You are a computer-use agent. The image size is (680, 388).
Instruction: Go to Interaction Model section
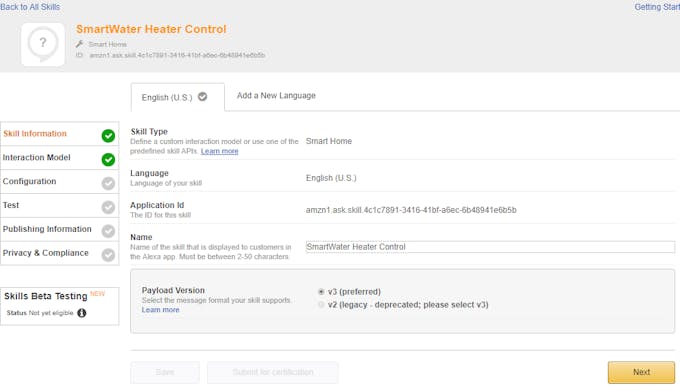(59, 158)
